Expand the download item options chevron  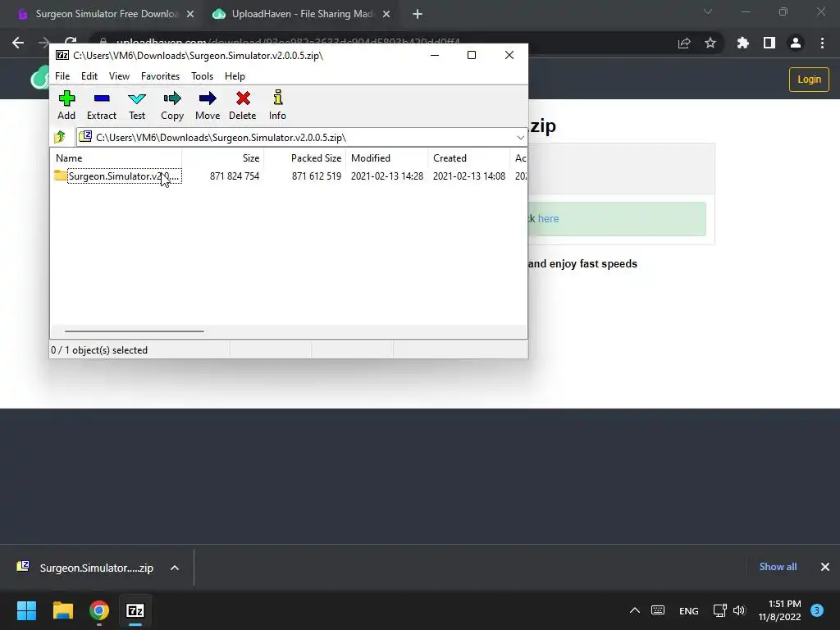pos(175,568)
